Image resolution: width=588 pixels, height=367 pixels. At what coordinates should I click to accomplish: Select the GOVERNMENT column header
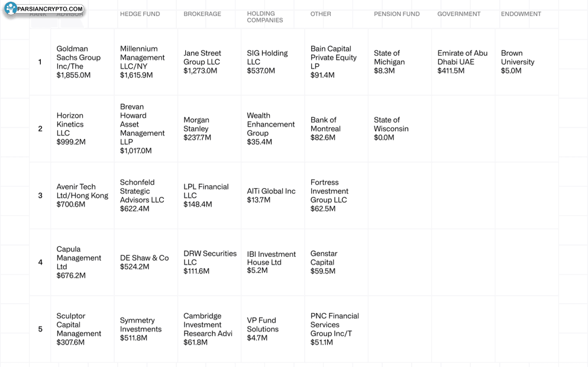coord(459,14)
